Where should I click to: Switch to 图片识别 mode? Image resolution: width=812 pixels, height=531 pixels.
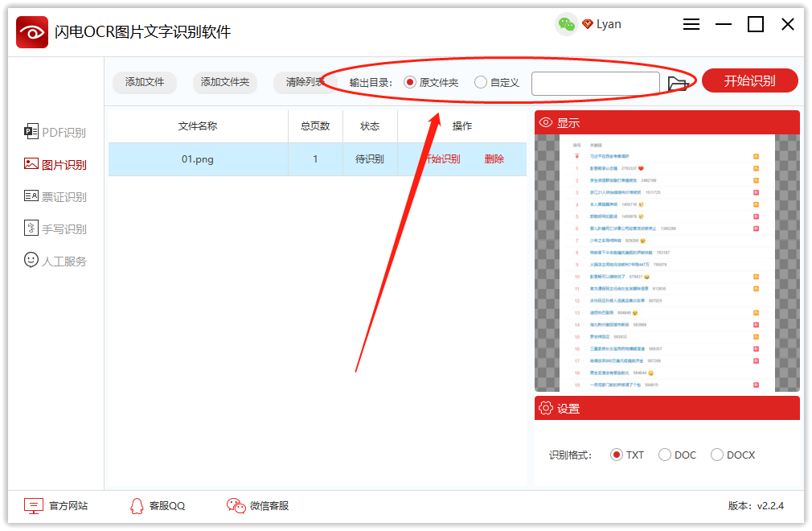pos(55,164)
